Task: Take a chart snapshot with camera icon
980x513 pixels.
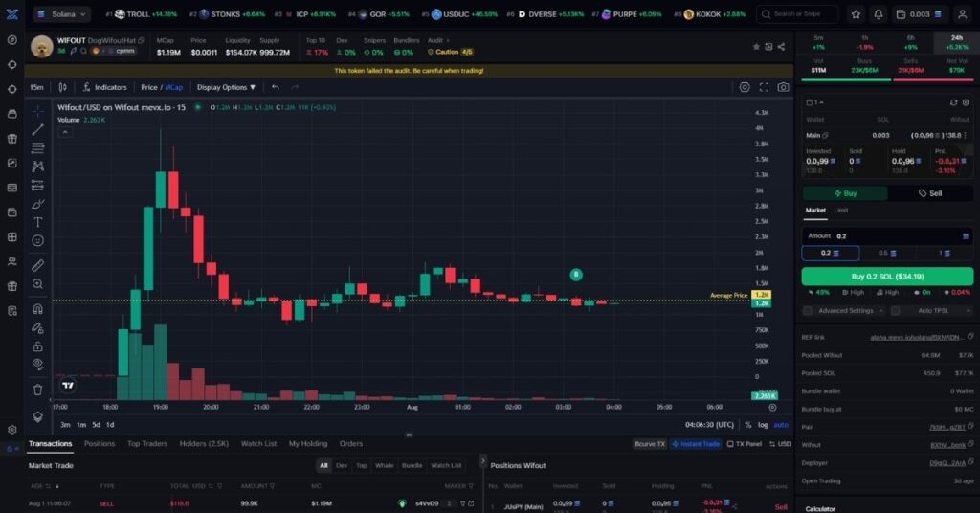Action: click(783, 87)
